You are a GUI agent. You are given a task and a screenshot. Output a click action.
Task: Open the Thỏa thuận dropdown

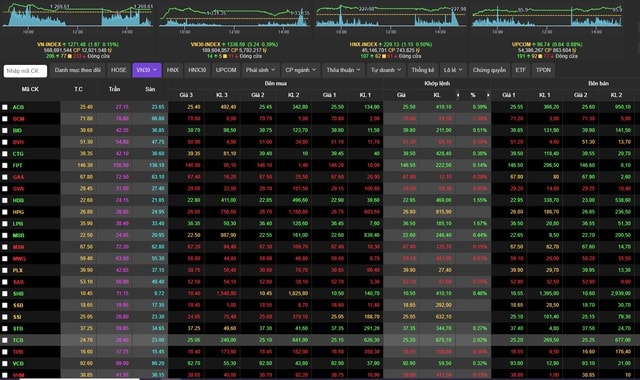click(x=343, y=70)
